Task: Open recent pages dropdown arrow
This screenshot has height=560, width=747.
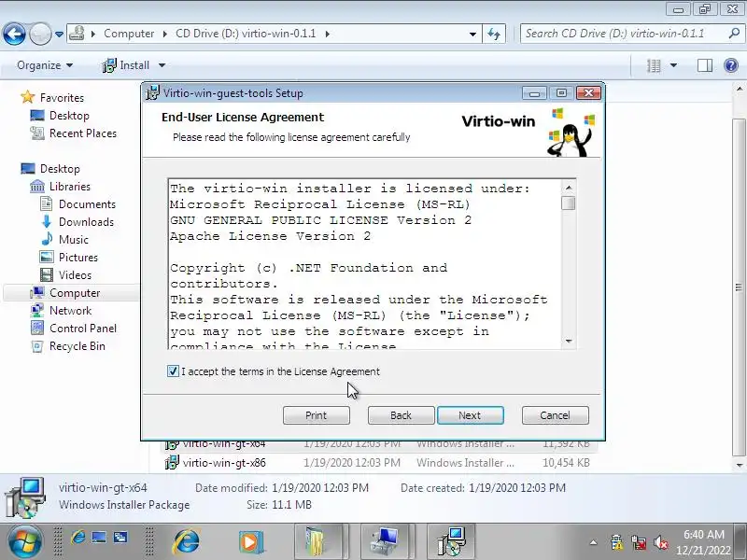Action: pos(59,35)
